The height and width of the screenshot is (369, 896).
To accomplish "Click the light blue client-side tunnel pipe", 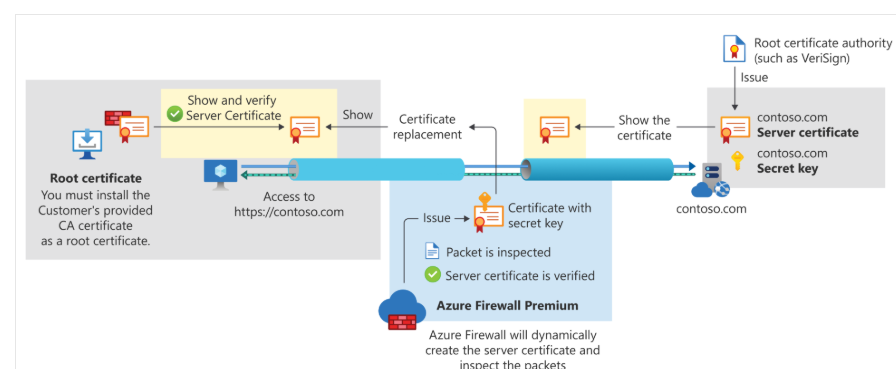I will 376,170.
